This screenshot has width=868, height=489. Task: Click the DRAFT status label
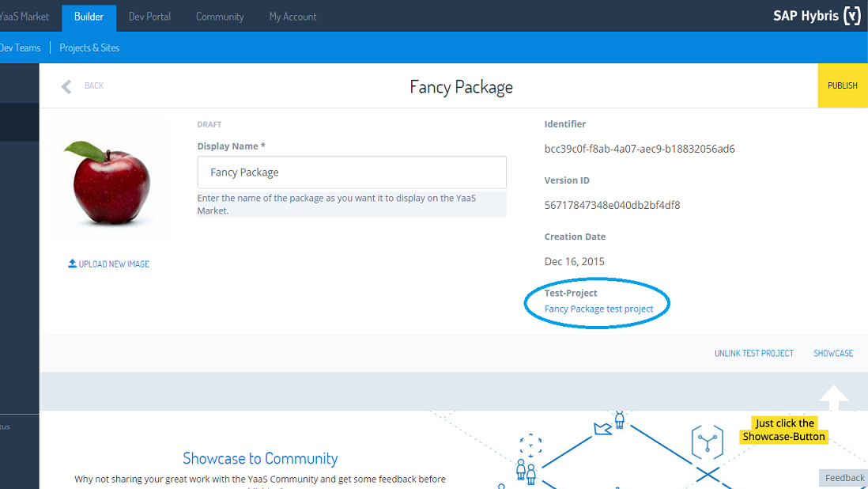(209, 124)
